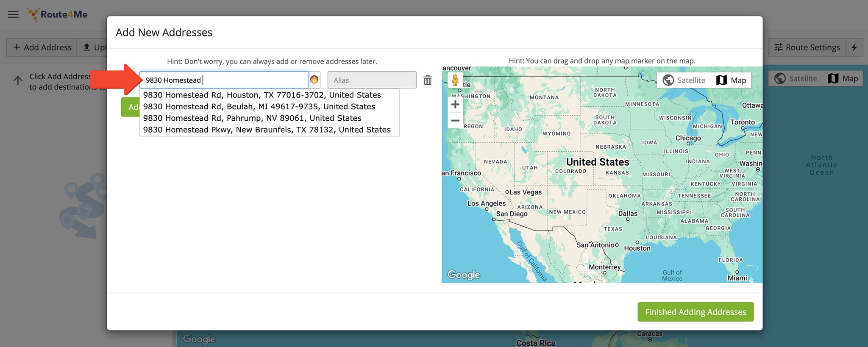Click United States label on map
Image resolution: width=868 pixels, height=347 pixels.
pyautogui.click(x=598, y=162)
